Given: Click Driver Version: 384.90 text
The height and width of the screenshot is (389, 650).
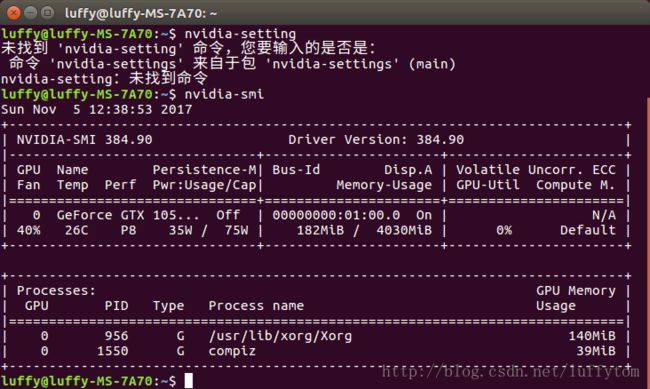Looking at the screenshot, I should [x=376, y=140].
